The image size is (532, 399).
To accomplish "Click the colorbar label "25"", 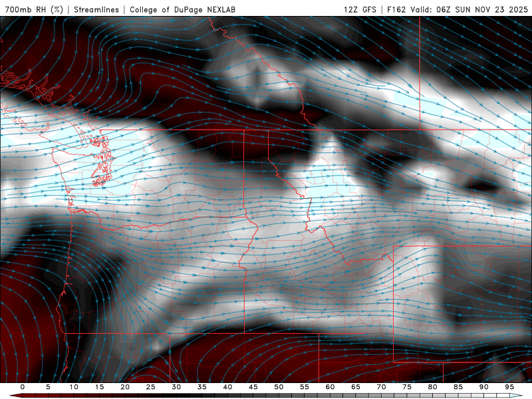I will [151, 387].
